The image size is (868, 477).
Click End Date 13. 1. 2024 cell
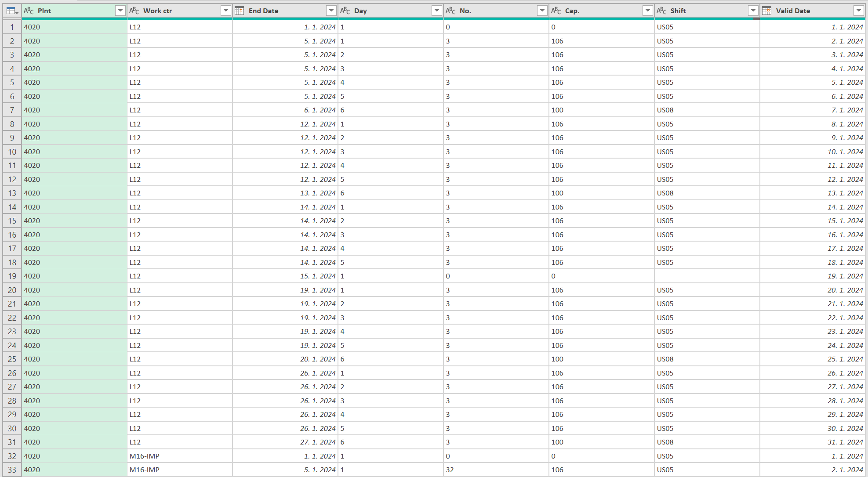pyautogui.click(x=285, y=193)
